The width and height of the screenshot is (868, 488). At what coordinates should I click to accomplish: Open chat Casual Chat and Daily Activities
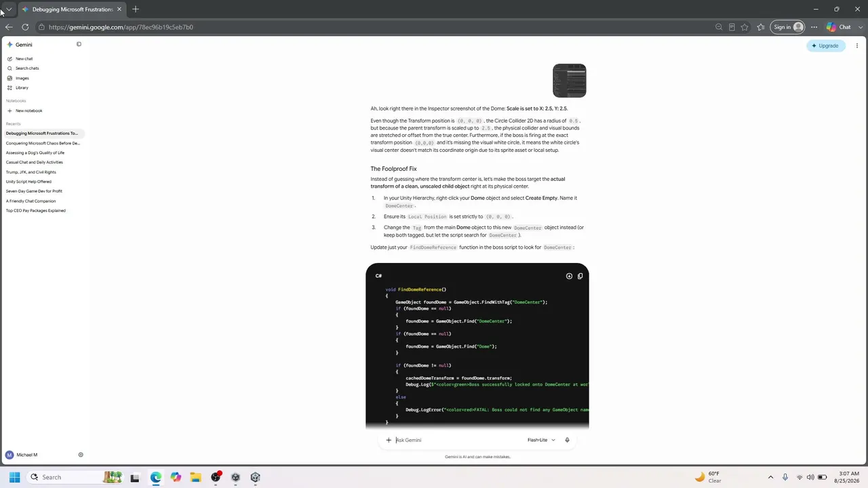(34, 162)
